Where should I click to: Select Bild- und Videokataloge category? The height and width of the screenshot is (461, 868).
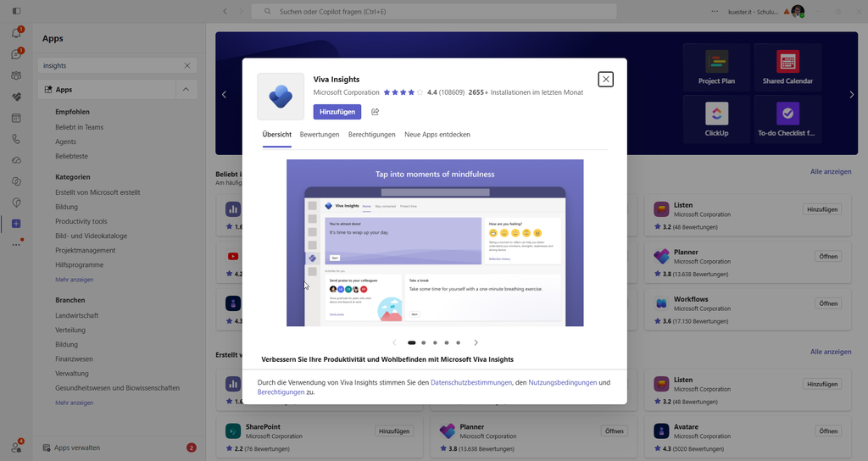(x=92, y=236)
